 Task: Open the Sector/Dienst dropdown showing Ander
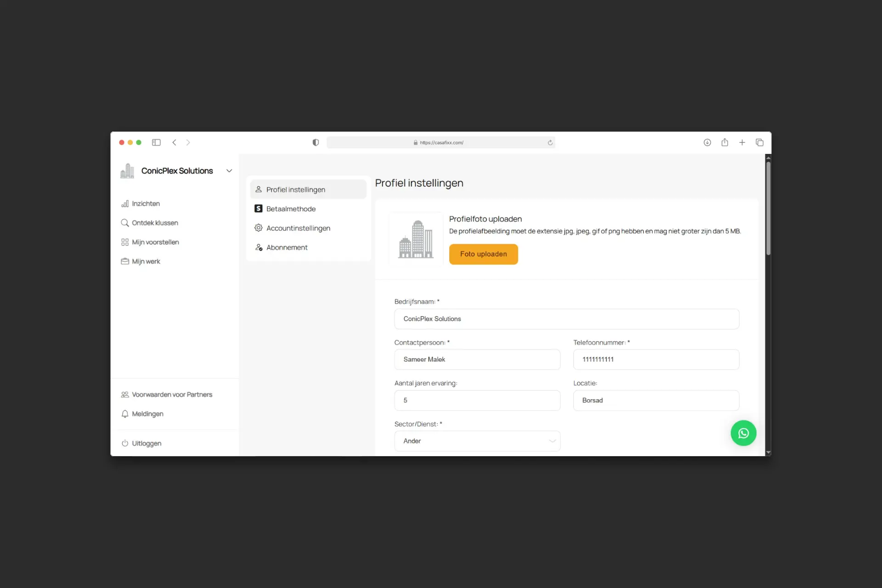tap(477, 441)
